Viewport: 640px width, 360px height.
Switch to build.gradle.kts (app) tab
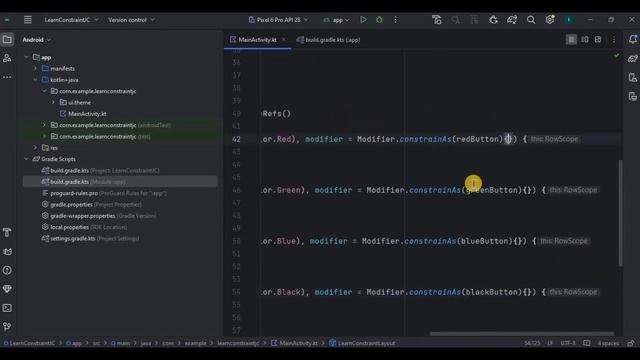click(x=329, y=40)
